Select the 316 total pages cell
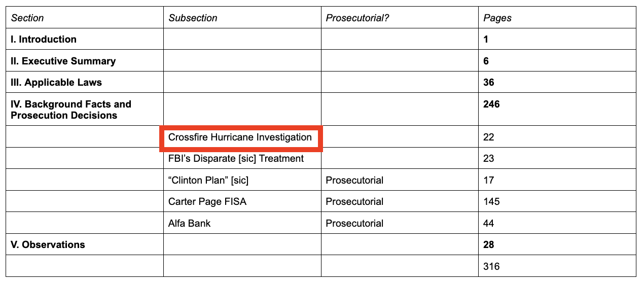The height and width of the screenshot is (283, 644). [557, 266]
